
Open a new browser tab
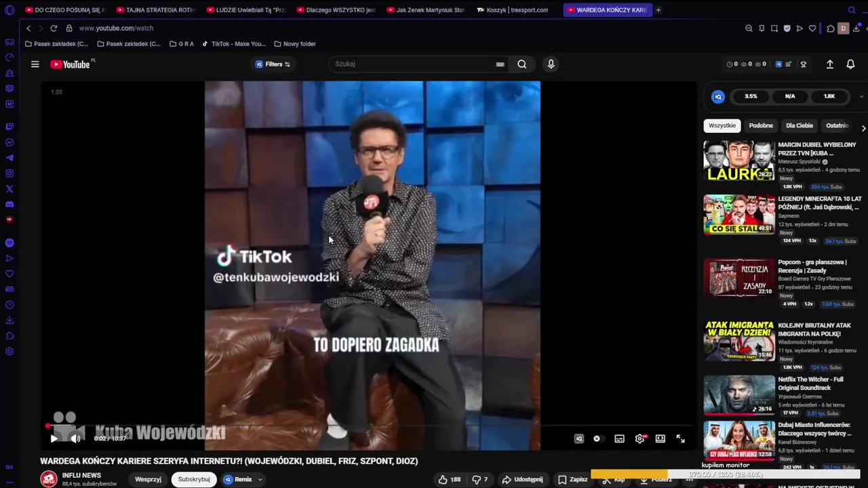658,10
